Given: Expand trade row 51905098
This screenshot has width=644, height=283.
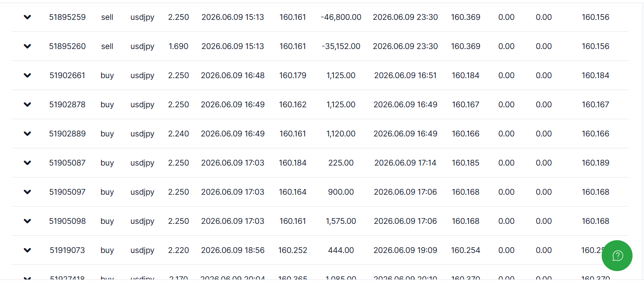Looking at the screenshot, I should click(x=27, y=221).
